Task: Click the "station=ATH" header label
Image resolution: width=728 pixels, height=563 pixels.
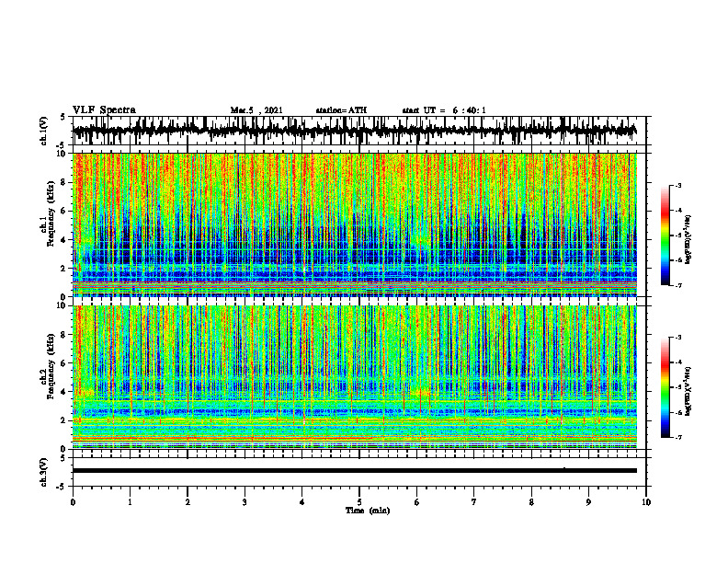Action: [x=341, y=110]
